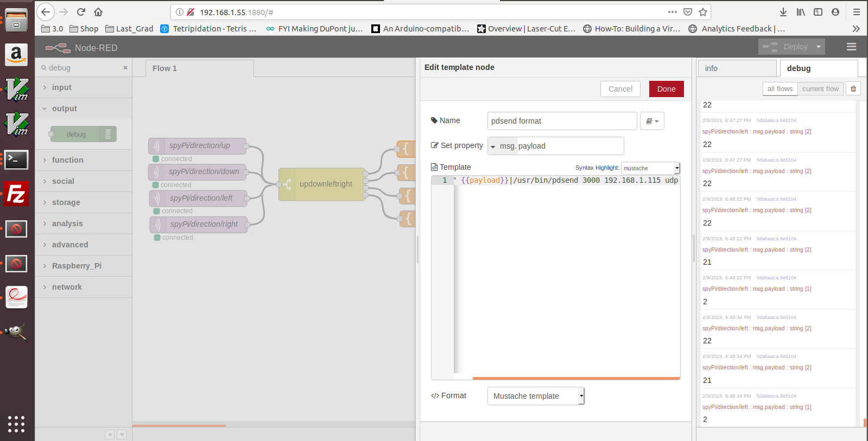Viewport: 868px width, 441px height.
Task: Open the Firefox hamburger menu
Action: [x=856, y=12]
